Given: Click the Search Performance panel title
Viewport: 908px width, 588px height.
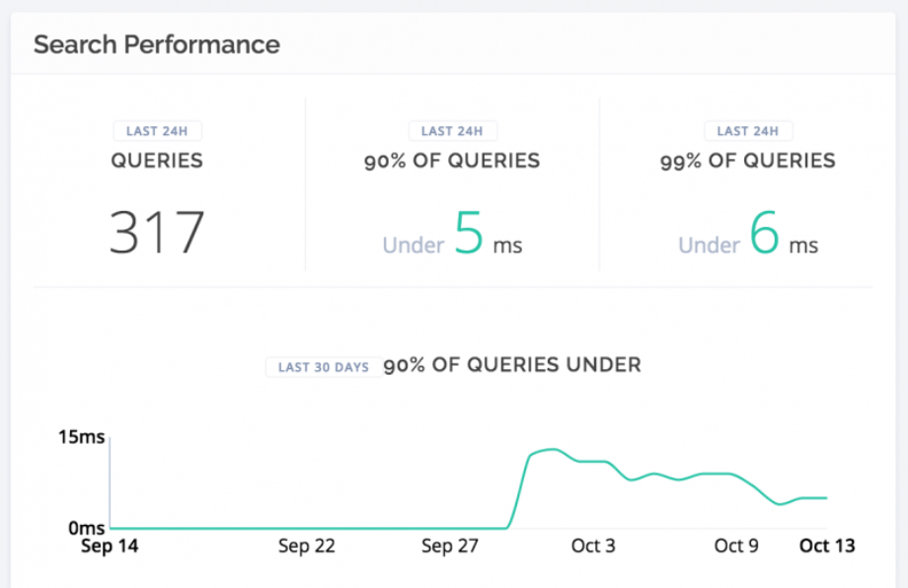Looking at the screenshot, I should pos(157,44).
